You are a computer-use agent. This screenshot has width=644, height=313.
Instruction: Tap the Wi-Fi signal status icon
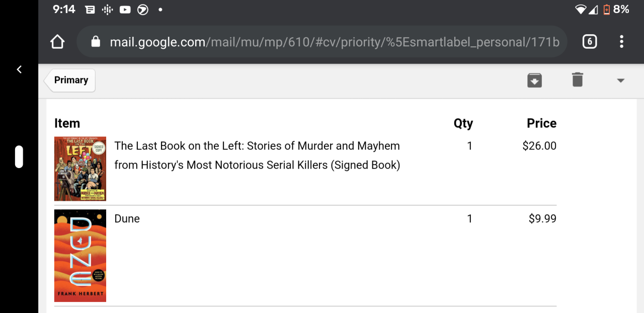point(581,10)
